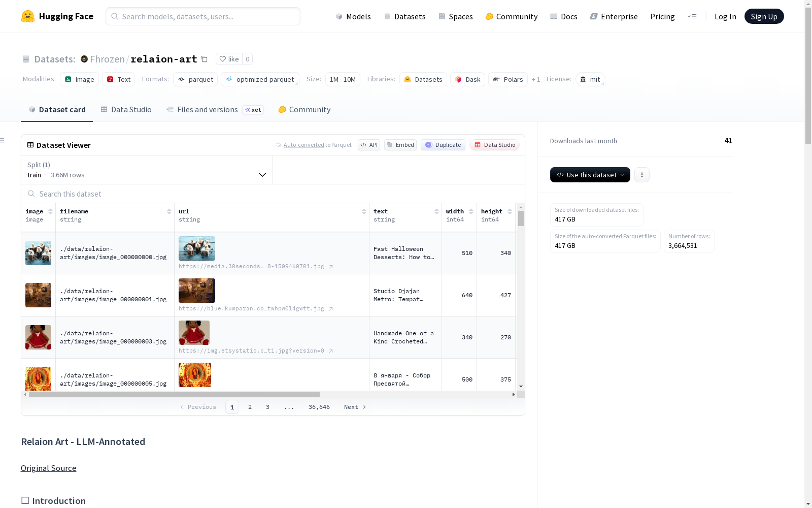
Task: Open the Halloween desserts image thumbnail
Action: tap(39, 253)
